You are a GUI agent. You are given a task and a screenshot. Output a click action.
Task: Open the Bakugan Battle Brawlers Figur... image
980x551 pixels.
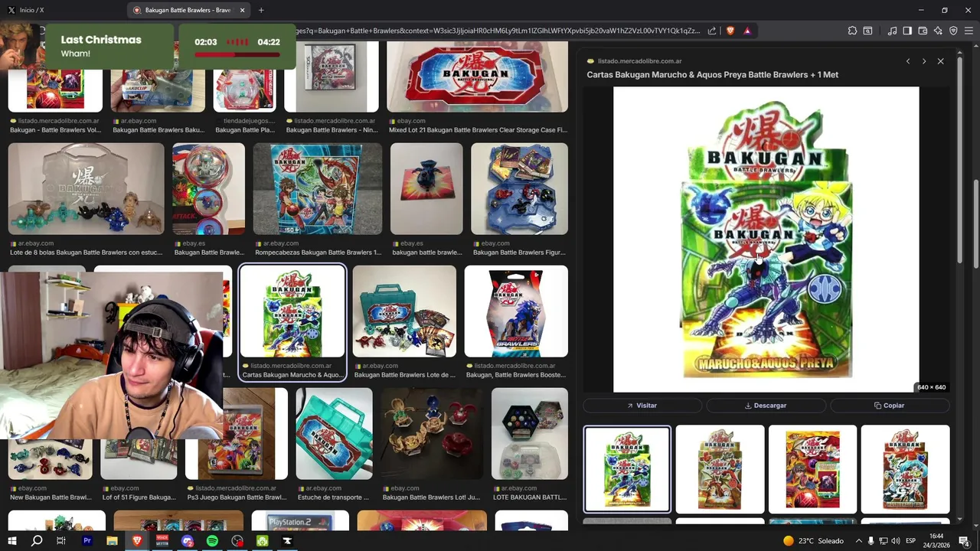519,189
